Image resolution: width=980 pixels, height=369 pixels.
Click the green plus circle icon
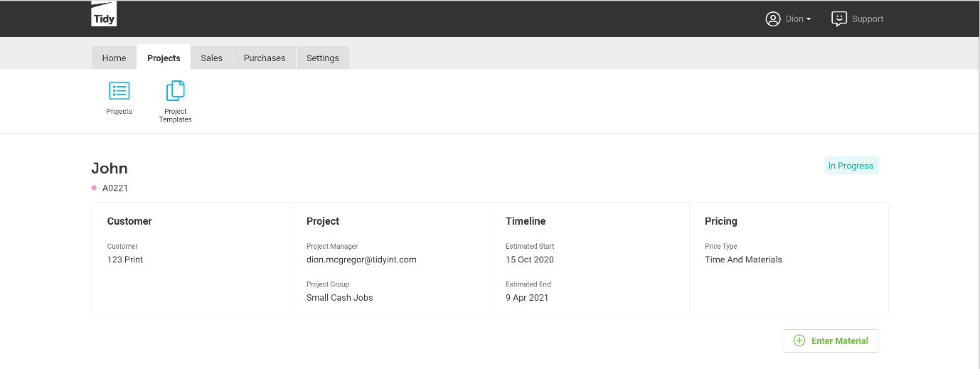(x=799, y=341)
